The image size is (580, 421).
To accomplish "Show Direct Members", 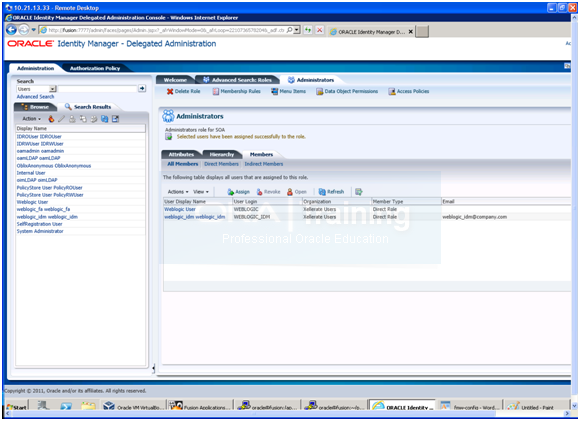I will [221, 164].
